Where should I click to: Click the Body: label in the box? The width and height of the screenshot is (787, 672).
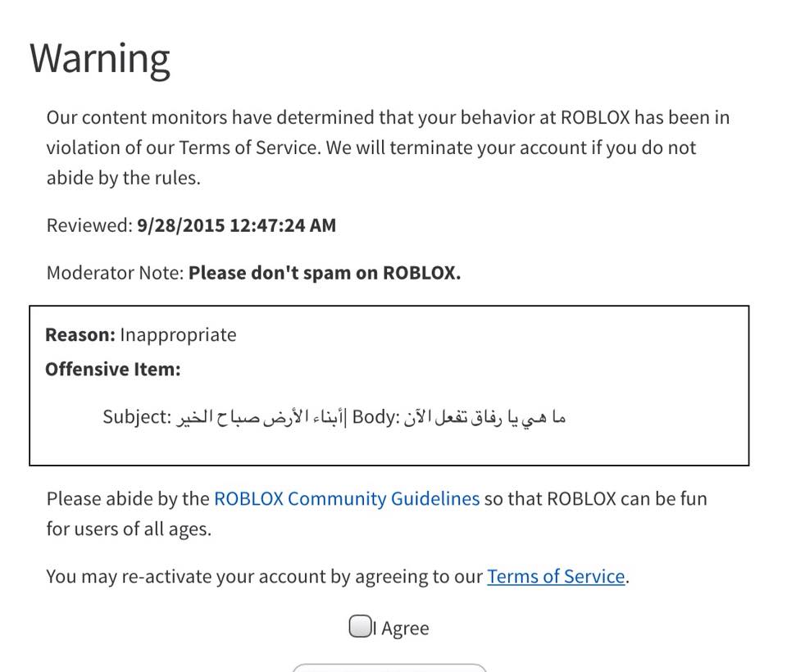376,417
